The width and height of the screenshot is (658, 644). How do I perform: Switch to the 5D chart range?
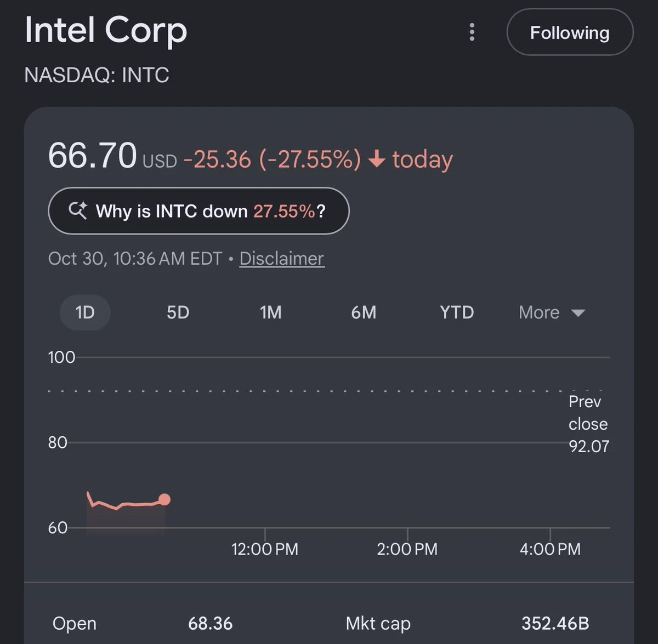(178, 312)
